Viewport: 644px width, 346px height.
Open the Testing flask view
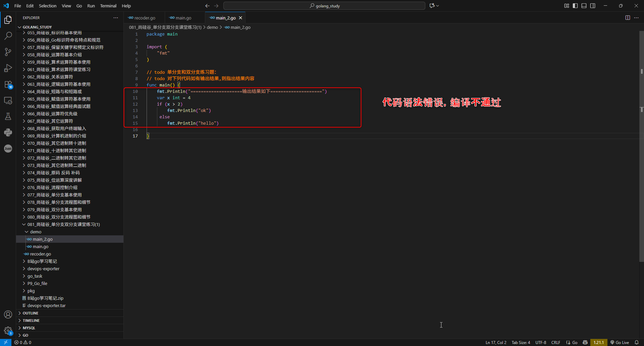(8, 116)
